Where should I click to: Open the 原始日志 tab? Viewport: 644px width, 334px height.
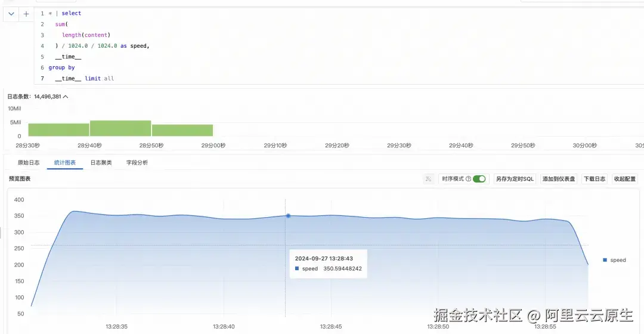[29, 163]
